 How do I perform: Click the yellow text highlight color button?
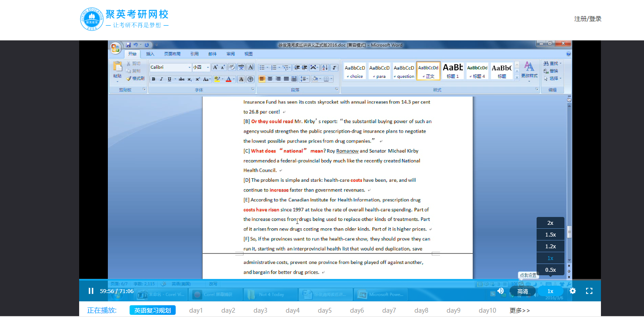217,79
